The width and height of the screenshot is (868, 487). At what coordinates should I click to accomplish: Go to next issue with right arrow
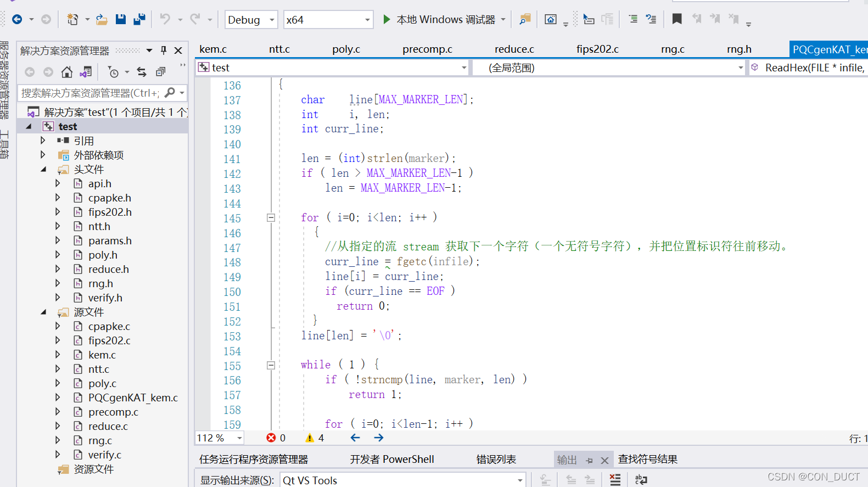point(379,438)
